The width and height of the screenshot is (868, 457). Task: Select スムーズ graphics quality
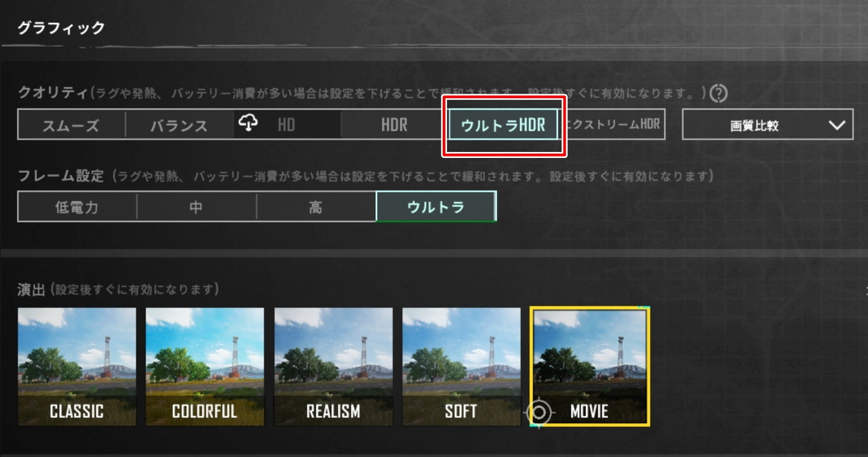click(x=71, y=125)
